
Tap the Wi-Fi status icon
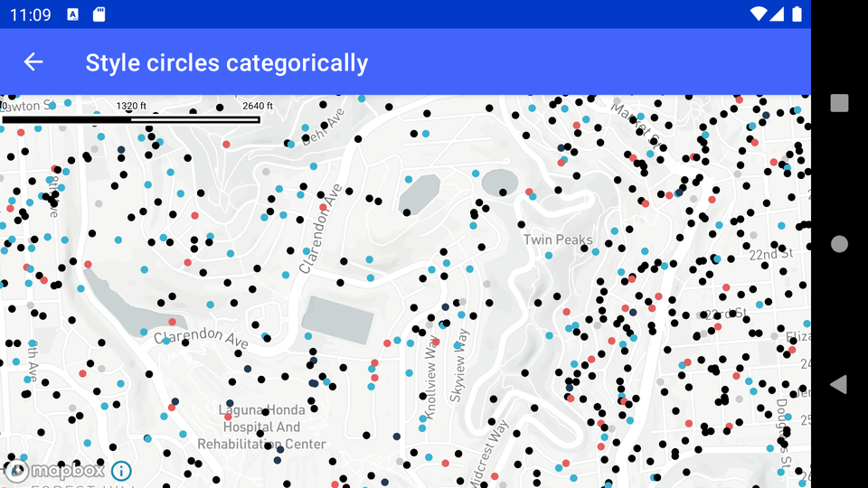click(x=758, y=14)
